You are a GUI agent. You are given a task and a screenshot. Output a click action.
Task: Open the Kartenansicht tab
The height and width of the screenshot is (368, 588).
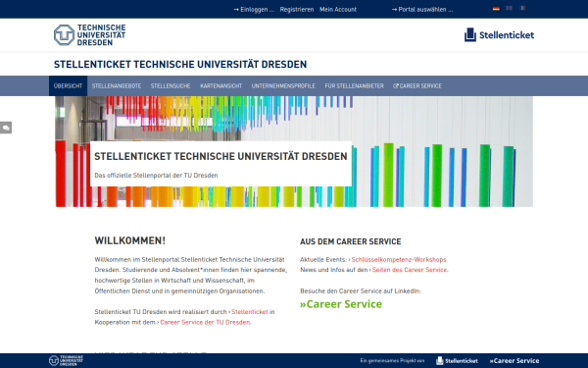tap(220, 86)
